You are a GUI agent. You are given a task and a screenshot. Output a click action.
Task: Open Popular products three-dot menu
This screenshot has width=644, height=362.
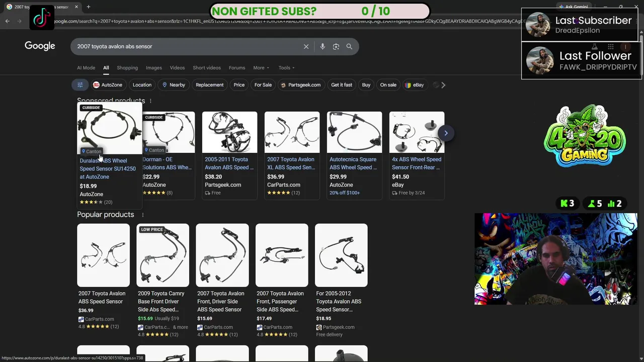pyautogui.click(x=142, y=215)
